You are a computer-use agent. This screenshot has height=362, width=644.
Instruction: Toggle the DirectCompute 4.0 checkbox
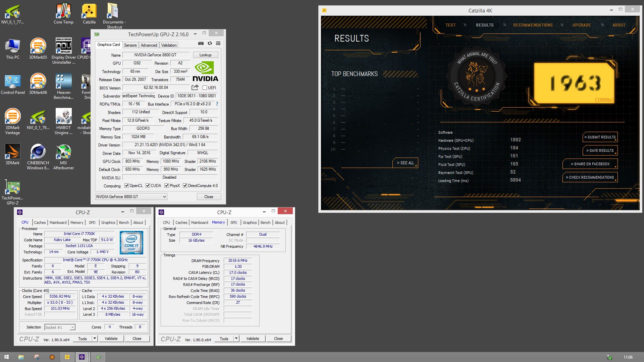point(185,186)
